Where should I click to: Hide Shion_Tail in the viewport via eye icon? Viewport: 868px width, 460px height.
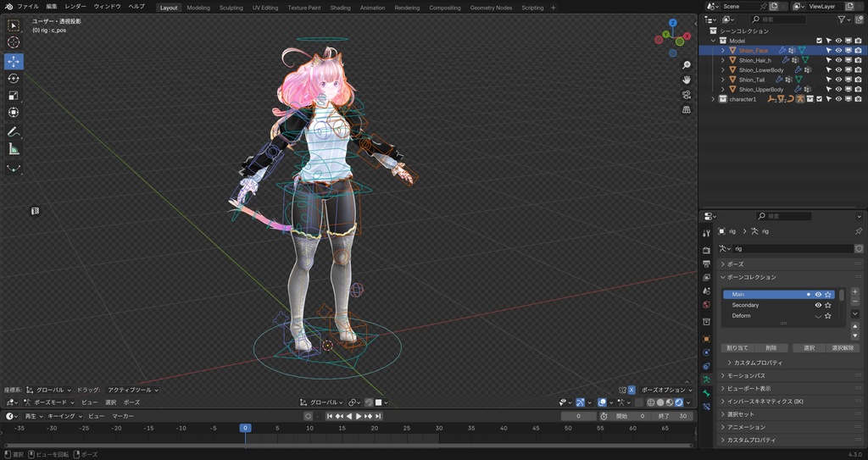point(838,80)
